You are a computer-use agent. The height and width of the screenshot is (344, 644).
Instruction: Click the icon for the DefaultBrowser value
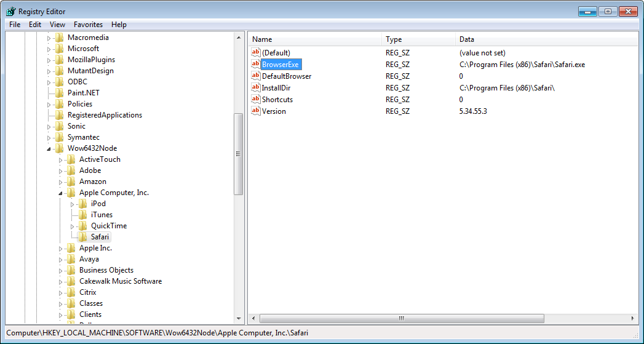pyautogui.click(x=256, y=76)
